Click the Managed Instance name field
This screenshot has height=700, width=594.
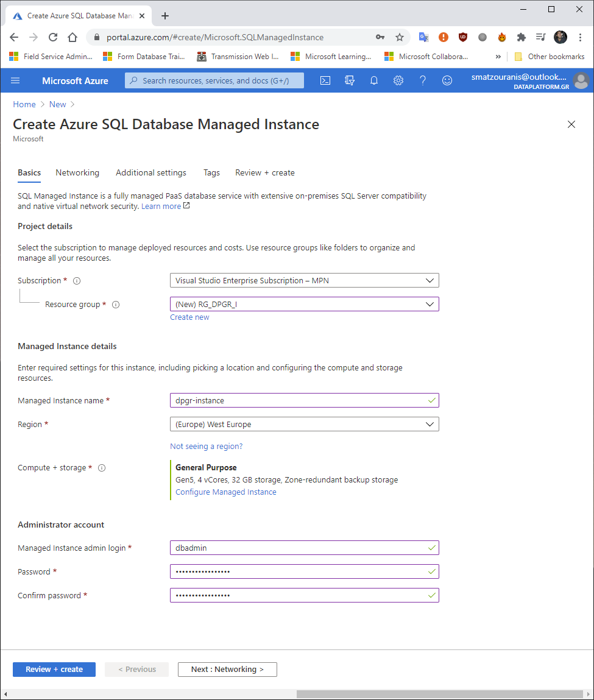pos(304,400)
